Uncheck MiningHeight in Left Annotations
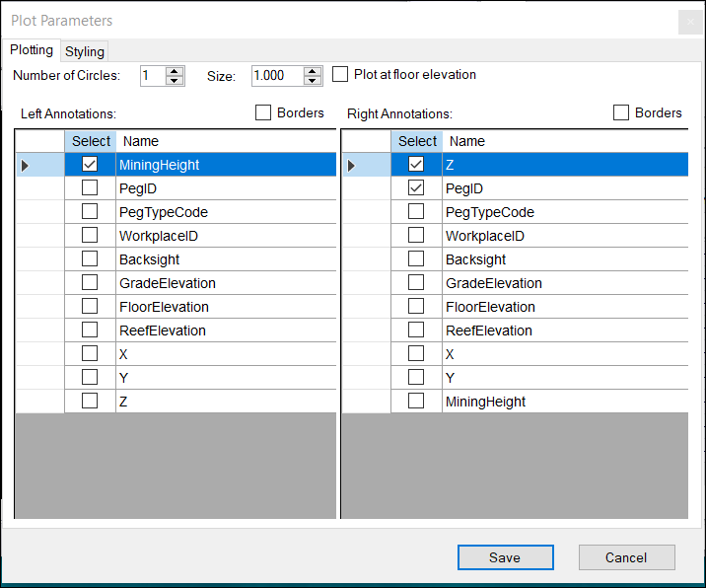The width and height of the screenshot is (706, 588). [90, 165]
